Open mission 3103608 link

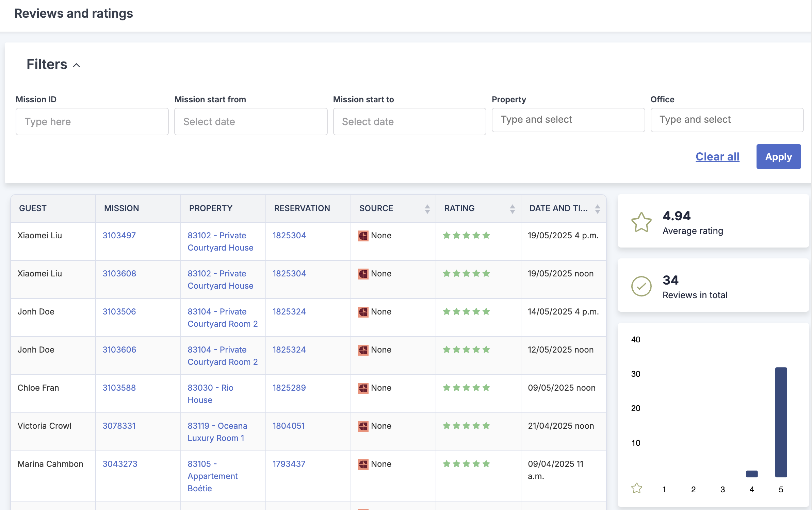119,273
